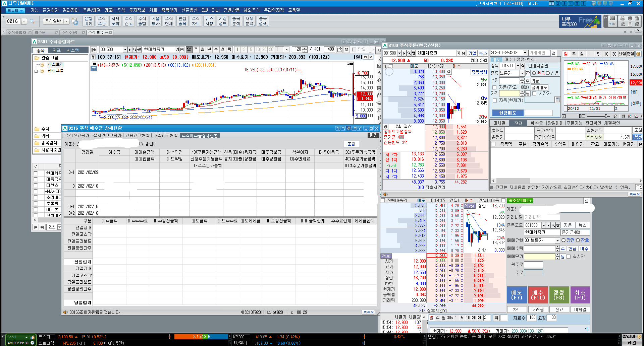Tick the checkbox next to 현대차증권 in the watchlist

point(36,173)
